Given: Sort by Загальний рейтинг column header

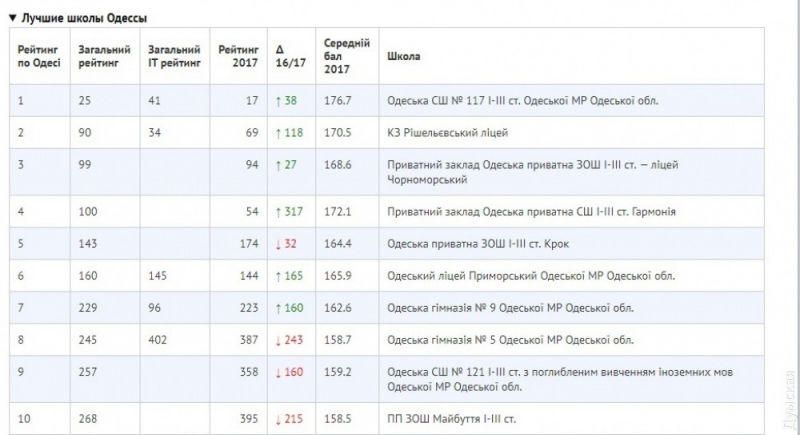Looking at the screenshot, I should click(104, 56).
